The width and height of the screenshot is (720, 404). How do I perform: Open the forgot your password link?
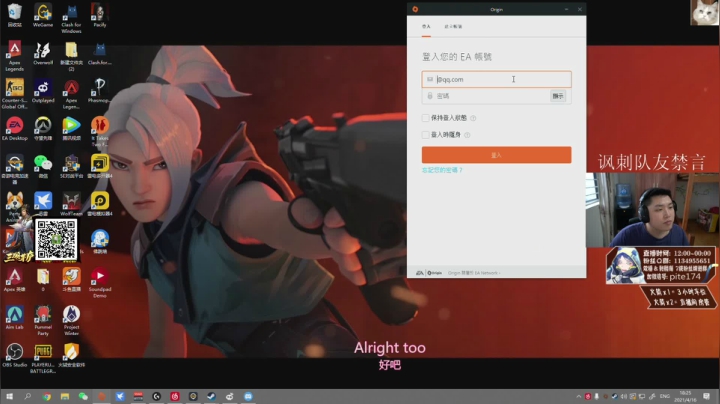pos(442,170)
